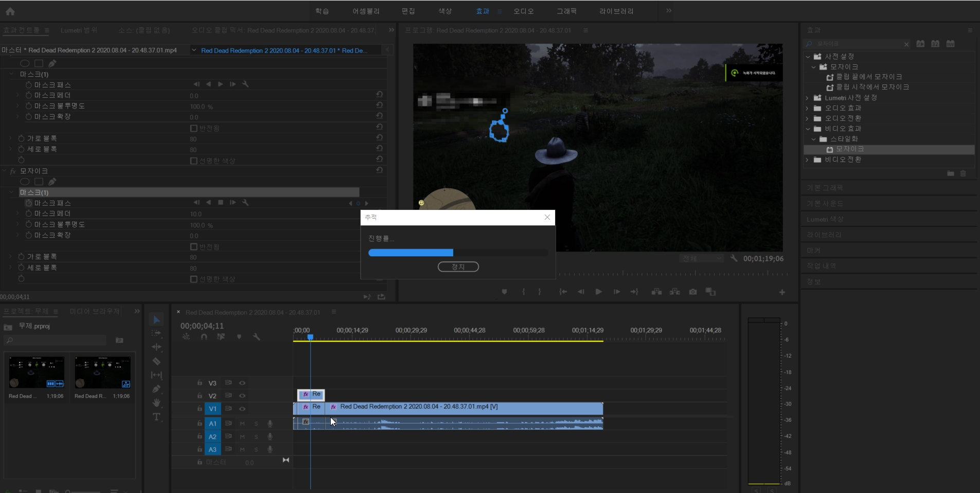Select the Pen tool in timeline toolbox
This screenshot has width=980, height=493.
pos(156,389)
